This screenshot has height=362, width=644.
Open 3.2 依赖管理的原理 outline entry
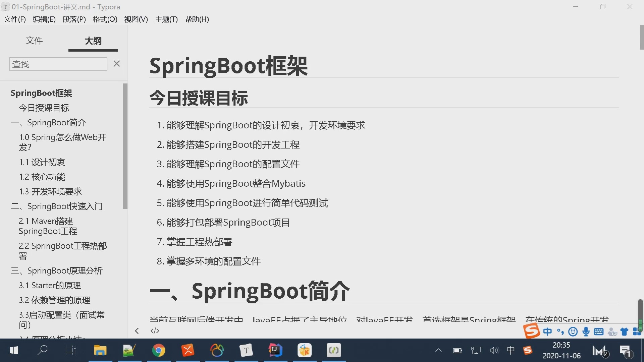coord(54,300)
